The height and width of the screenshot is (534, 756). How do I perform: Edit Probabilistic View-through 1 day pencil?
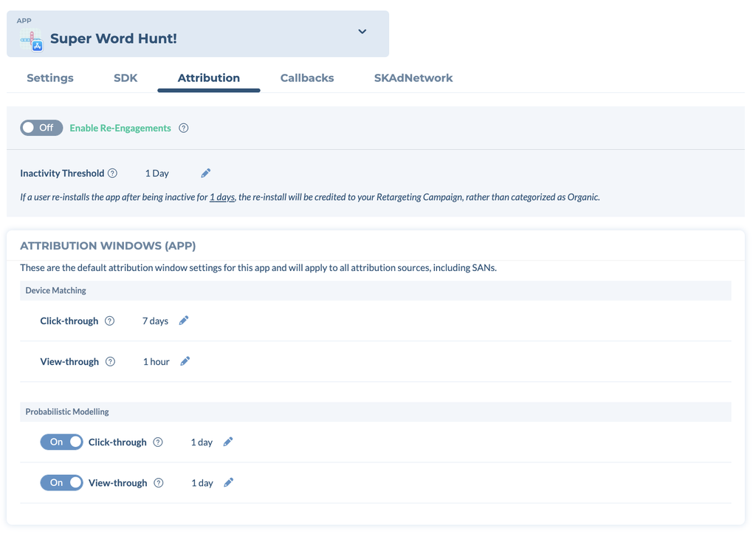click(229, 482)
